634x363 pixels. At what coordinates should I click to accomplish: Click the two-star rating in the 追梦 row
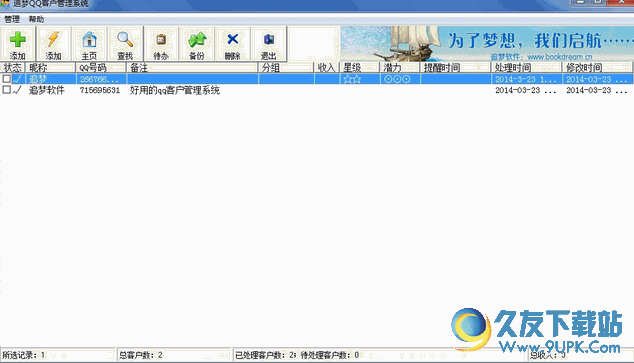pyautogui.click(x=352, y=79)
